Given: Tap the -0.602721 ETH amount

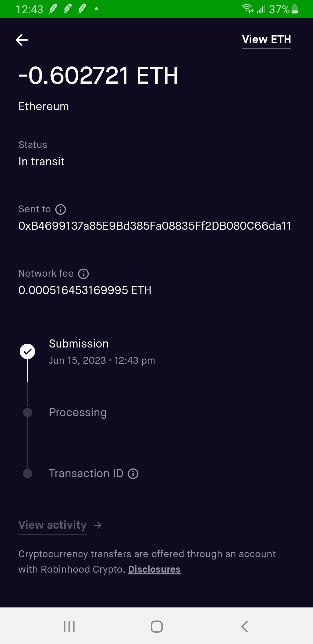Looking at the screenshot, I should (x=98, y=76).
